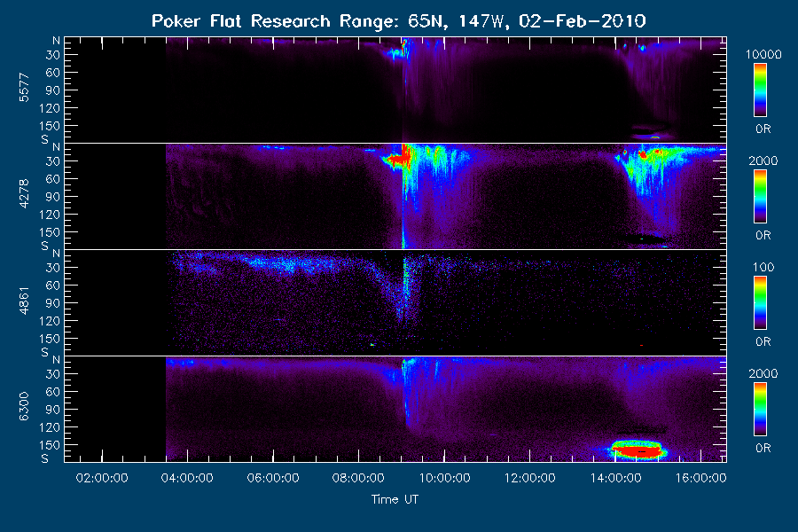The width and height of the screenshot is (798, 532).
Task: Click the 4861 color scale bar
Action: [761, 303]
